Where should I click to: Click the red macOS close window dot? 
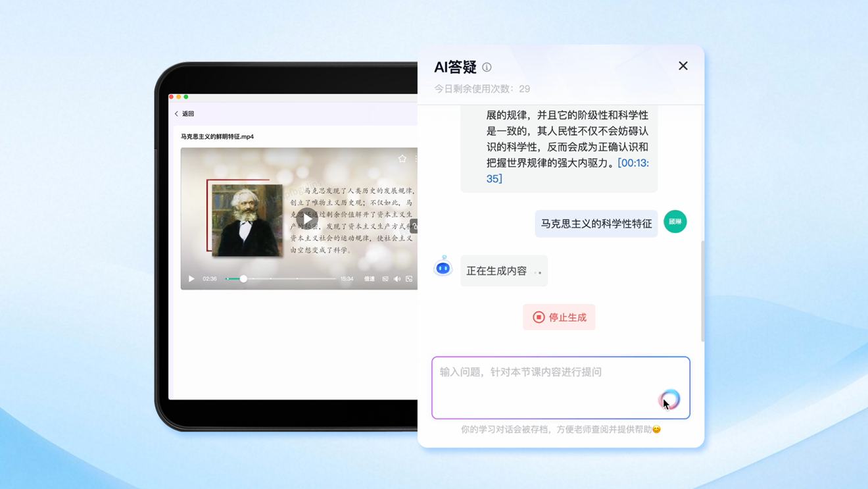click(172, 97)
